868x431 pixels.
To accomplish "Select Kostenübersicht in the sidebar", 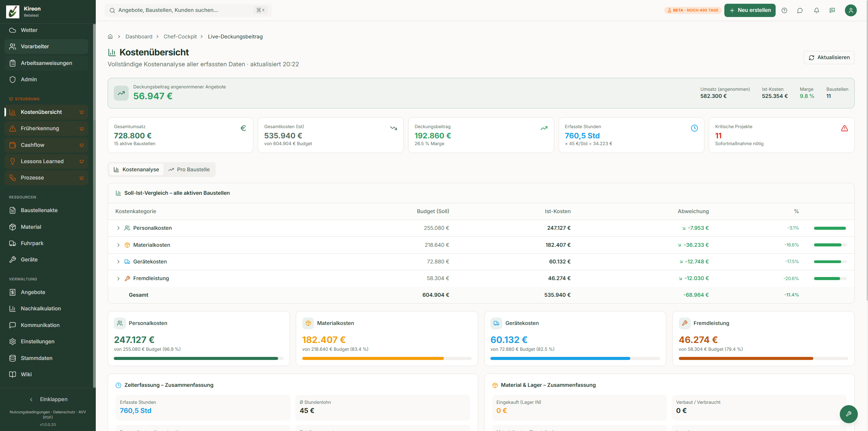I will coord(47,112).
